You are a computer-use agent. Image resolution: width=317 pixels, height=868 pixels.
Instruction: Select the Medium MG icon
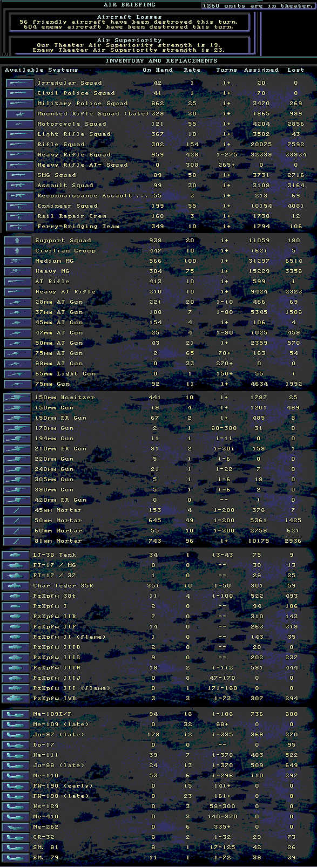click(17, 261)
